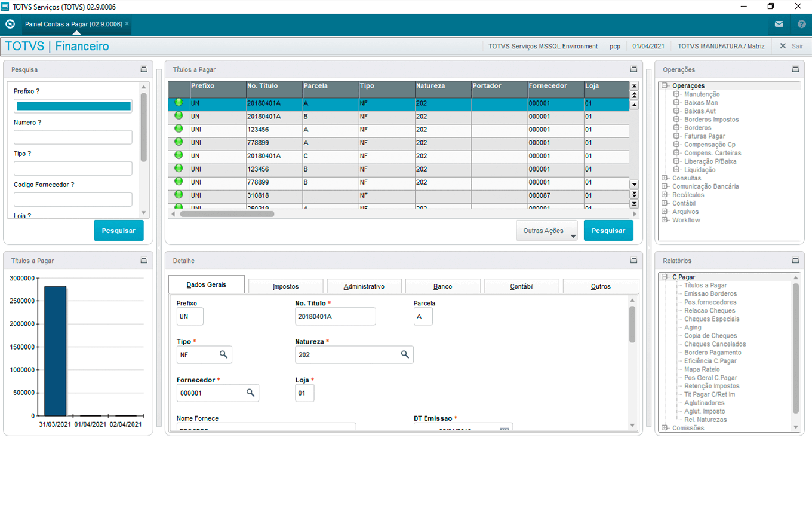Open the Banco detail tab
Image resolution: width=812 pixels, height=508 pixels.
tap(442, 286)
